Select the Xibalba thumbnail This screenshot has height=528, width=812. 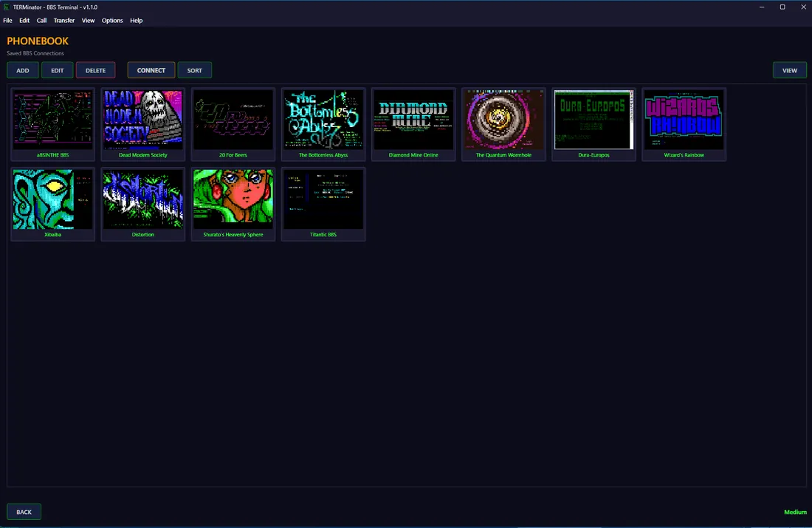click(53, 204)
